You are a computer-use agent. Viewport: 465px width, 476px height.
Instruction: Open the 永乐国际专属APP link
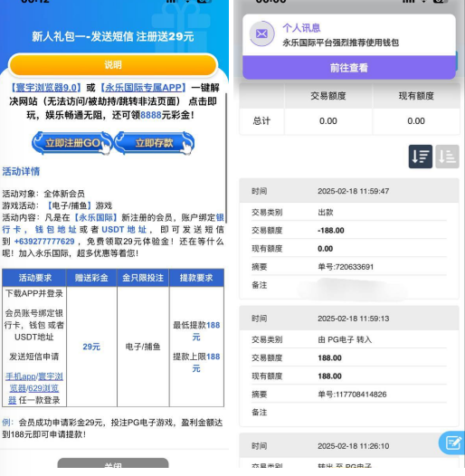click(143, 88)
